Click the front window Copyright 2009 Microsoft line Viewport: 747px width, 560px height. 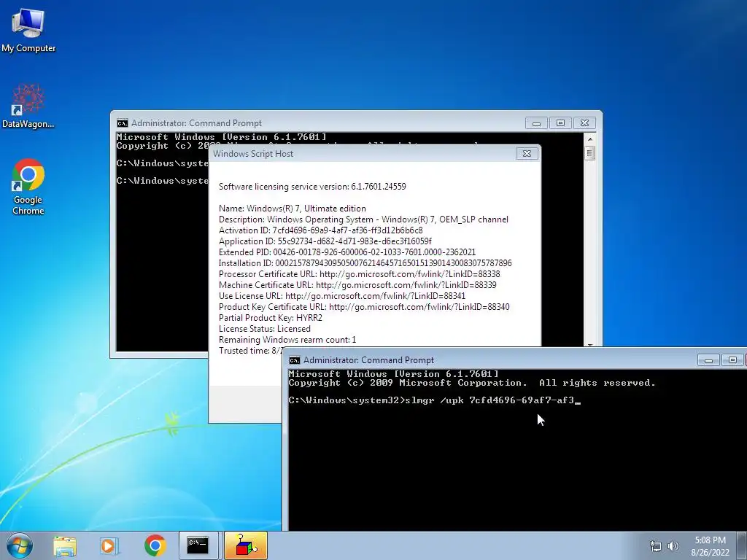[x=472, y=383]
